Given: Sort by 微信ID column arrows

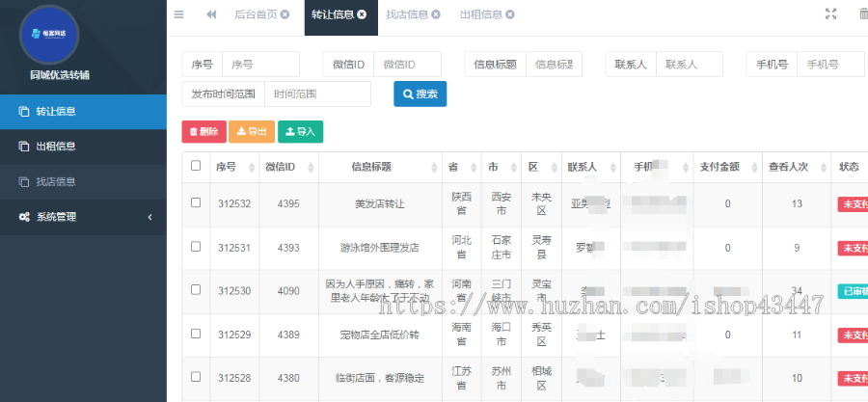Looking at the screenshot, I should (x=311, y=168).
